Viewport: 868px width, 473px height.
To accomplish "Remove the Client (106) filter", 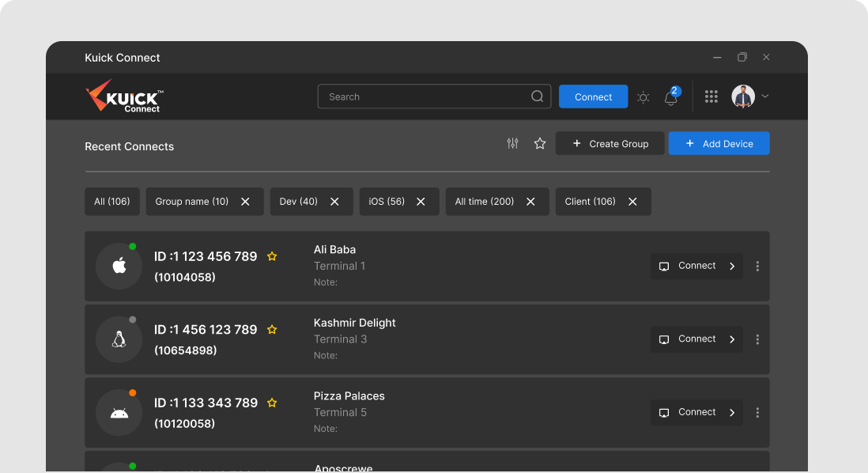I will click(632, 202).
